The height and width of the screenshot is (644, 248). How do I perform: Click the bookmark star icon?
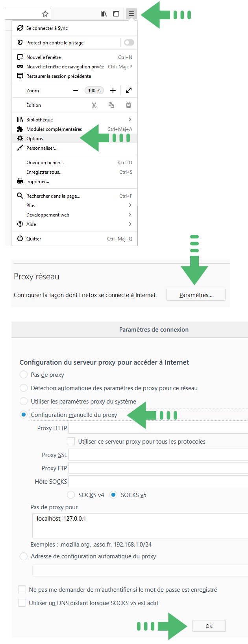point(45,14)
